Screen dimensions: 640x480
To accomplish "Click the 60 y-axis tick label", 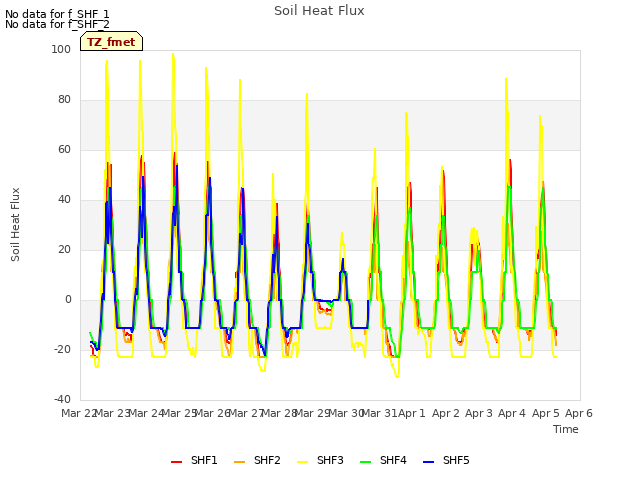I will coord(64,149).
